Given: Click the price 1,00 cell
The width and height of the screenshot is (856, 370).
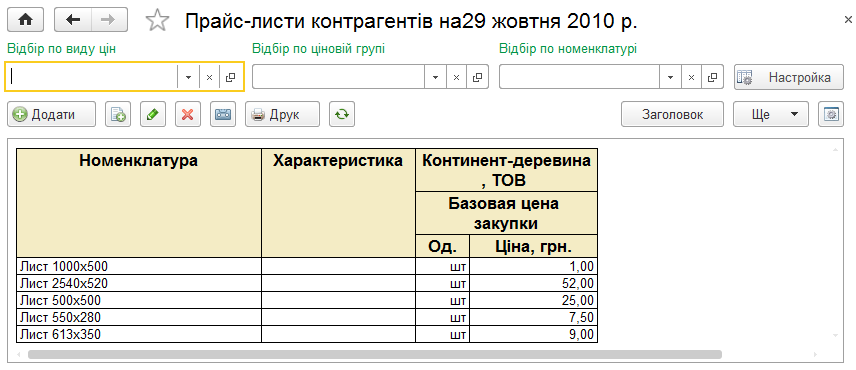Looking at the screenshot, I should tap(533, 266).
